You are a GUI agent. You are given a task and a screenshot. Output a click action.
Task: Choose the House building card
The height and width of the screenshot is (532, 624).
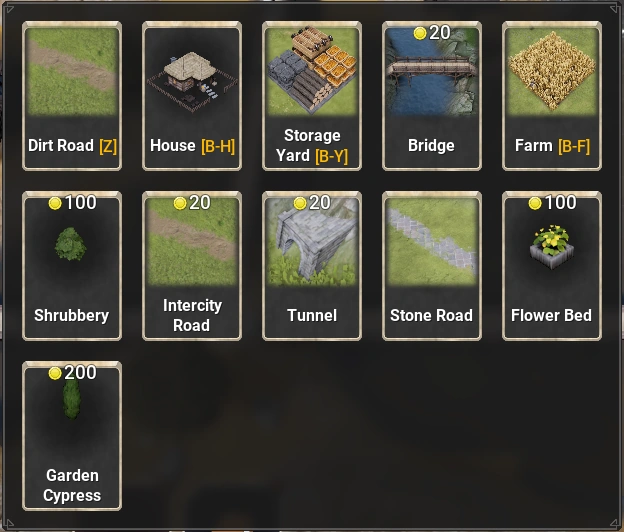(192, 96)
